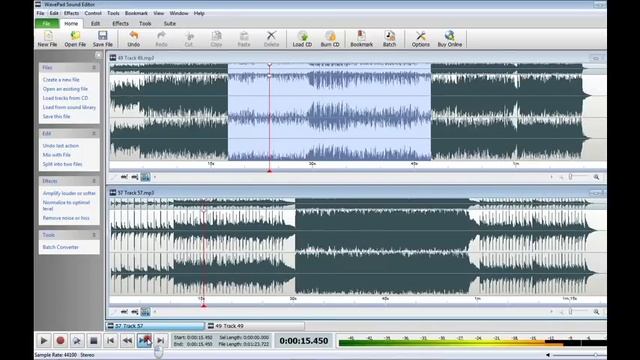Open the tool dropdown arrow in 57 Track 57 toolbar

pyautogui.click(x=155, y=312)
